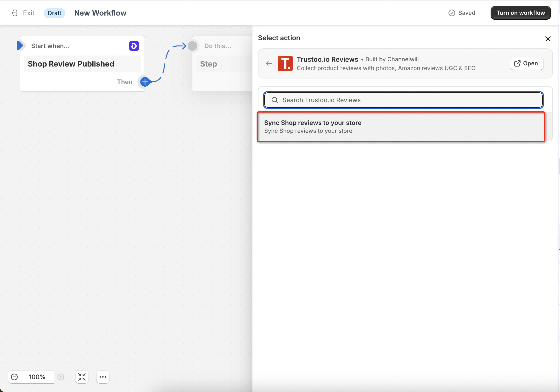Click the Trustoo.io red T logo
The width and height of the screenshot is (560, 392).
[285, 63]
